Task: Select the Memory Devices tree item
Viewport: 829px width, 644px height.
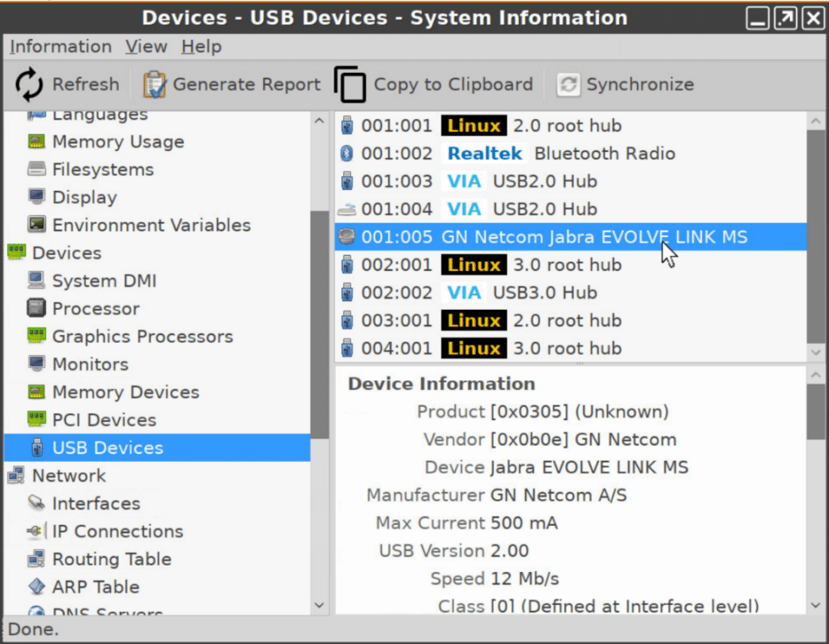Action: pos(125,392)
